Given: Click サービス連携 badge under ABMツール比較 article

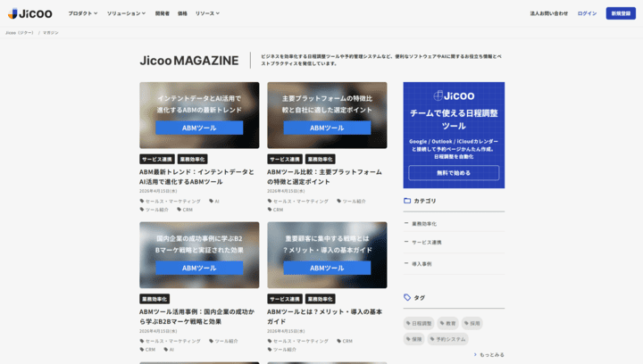Looking at the screenshot, I should pos(285,160).
